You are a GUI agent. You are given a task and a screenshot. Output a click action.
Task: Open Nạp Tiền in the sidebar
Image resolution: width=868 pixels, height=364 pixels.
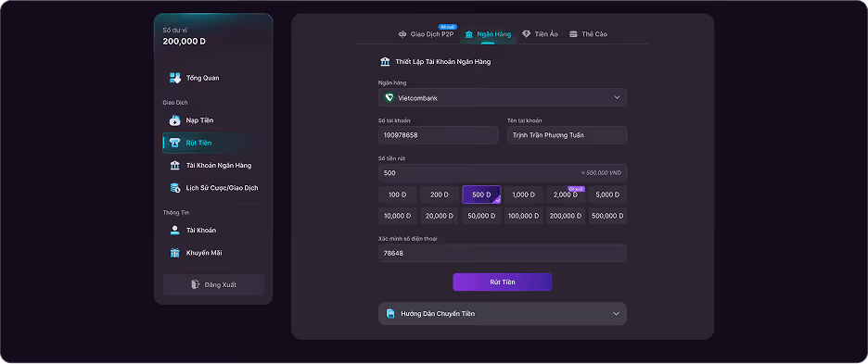pos(213,120)
